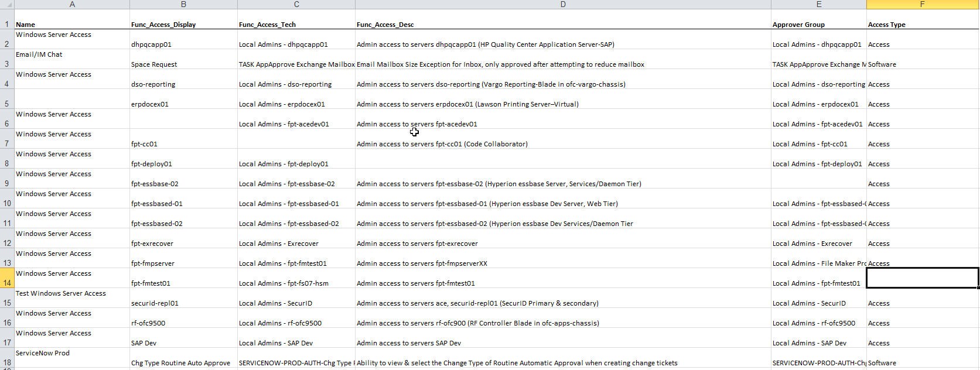Screen dimensions: 980x370
Task: Select cell Local Admins - SecurID in column C
Action: click(x=296, y=298)
